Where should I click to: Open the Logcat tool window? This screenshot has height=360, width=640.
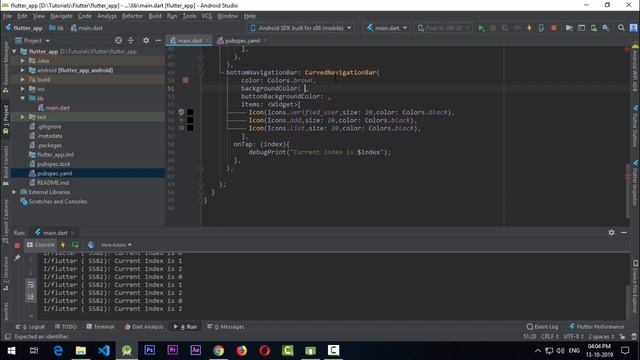pos(30,327)
